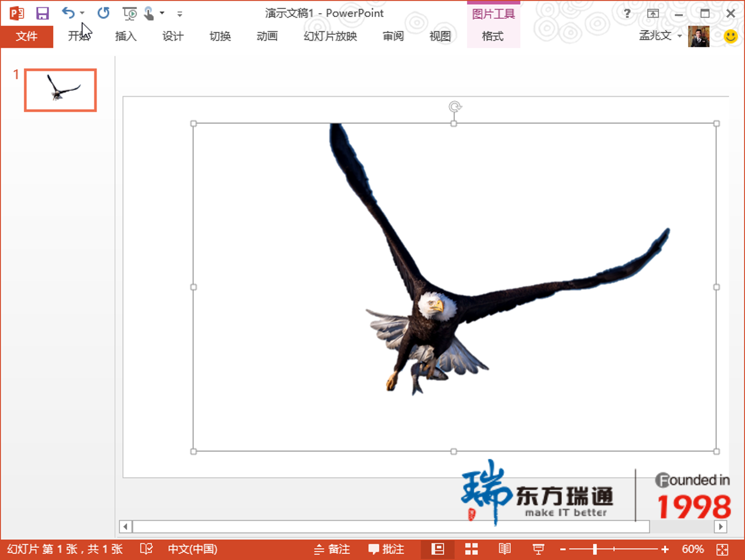This screenshot has width=745, height=560.
Task: Click the 60% zoom level
Action: coord(692,549)
